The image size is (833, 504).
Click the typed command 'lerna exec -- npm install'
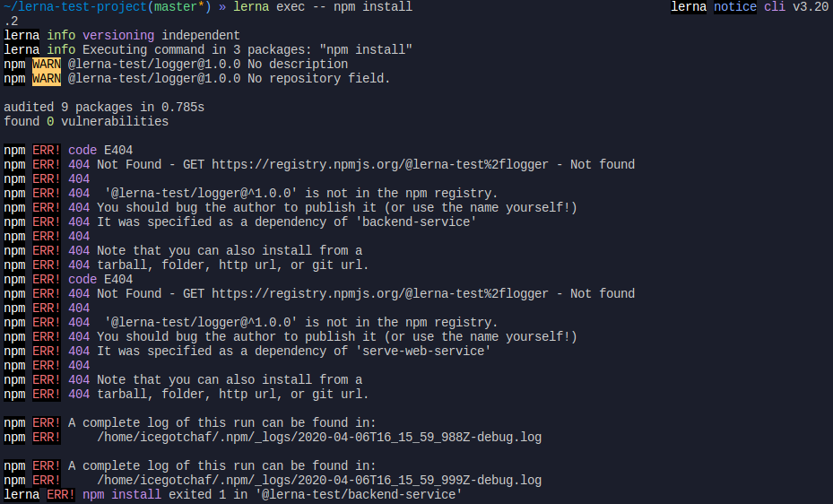point(323,7)
